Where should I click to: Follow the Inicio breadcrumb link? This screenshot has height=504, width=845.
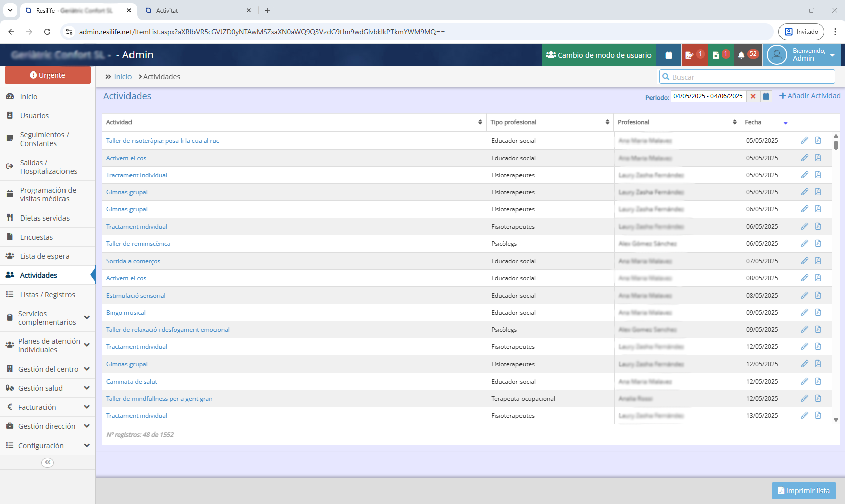(123, 77)
